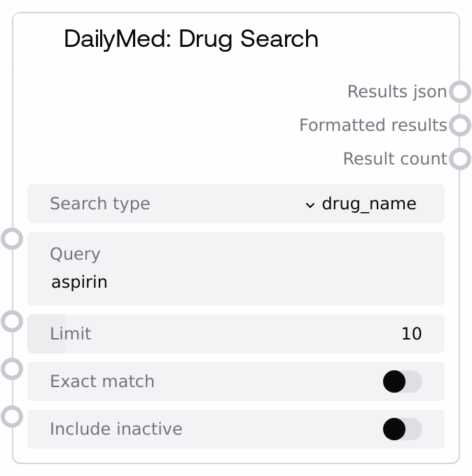Click the Search type label

(x=99, y=204)
